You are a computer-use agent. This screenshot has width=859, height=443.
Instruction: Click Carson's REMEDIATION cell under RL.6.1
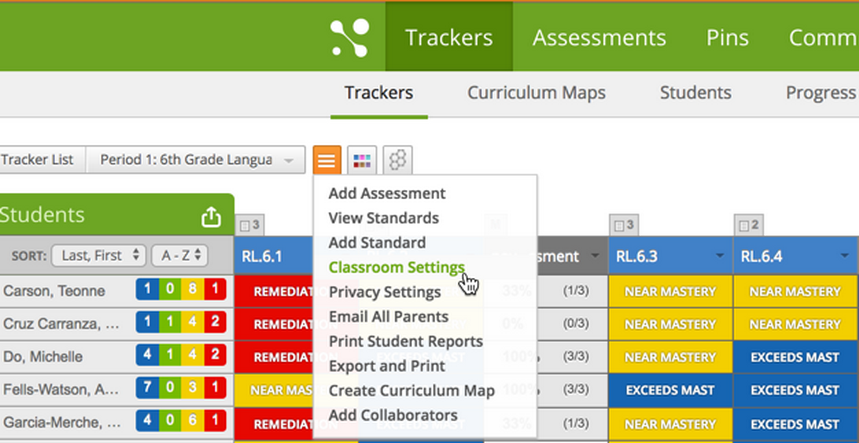[274, 291]
